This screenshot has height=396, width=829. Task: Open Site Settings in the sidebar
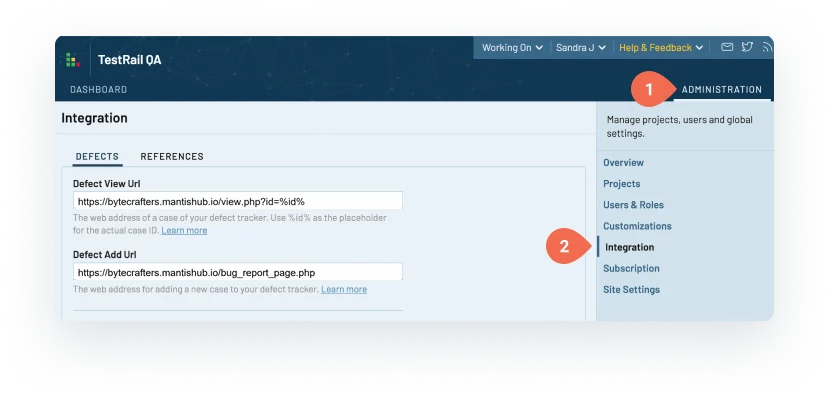point(631,289)
